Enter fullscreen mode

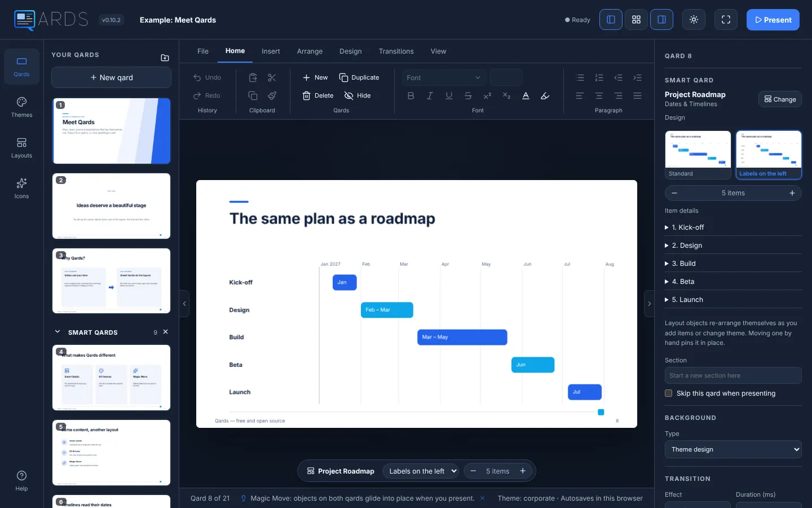(726, 20)
